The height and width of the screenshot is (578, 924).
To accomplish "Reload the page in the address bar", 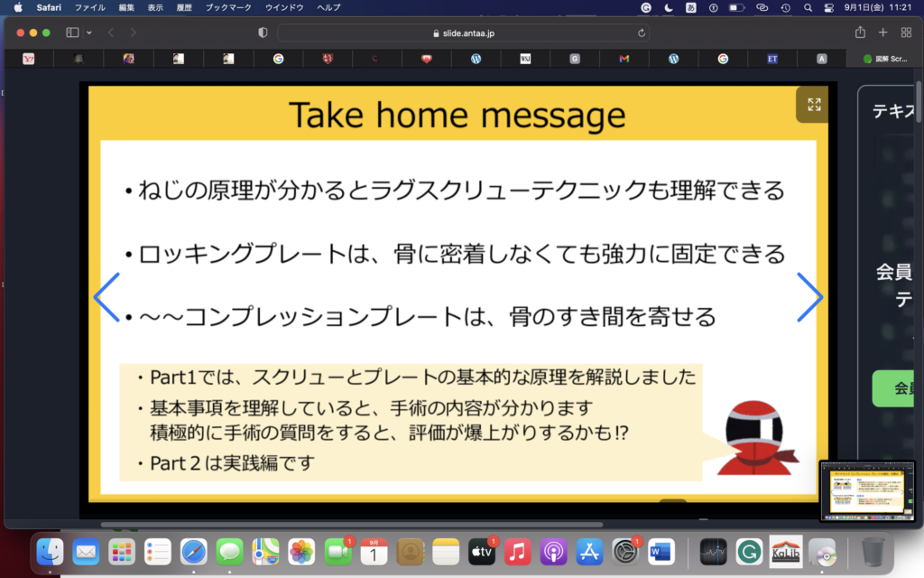I will coord(642,33).
